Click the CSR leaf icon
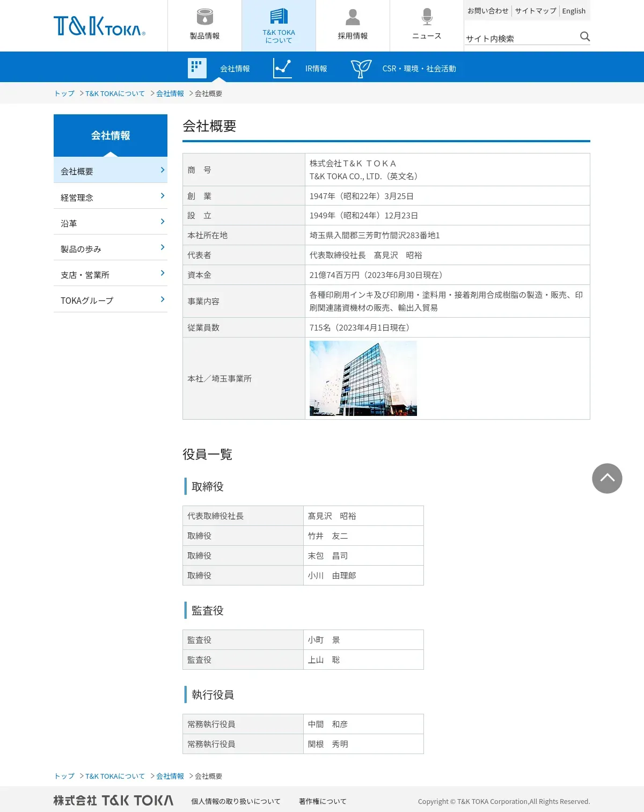 (361, 68)
